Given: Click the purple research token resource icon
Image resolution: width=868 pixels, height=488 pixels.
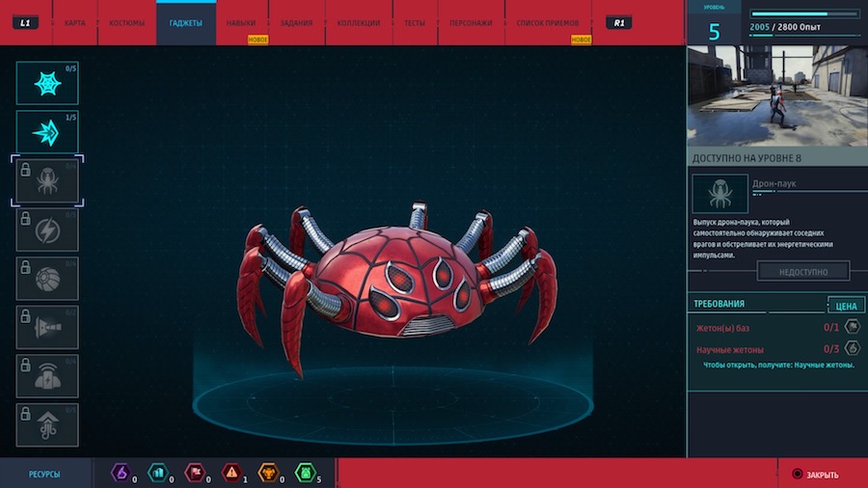Looking at the screenshot, I should pos(121,473).
